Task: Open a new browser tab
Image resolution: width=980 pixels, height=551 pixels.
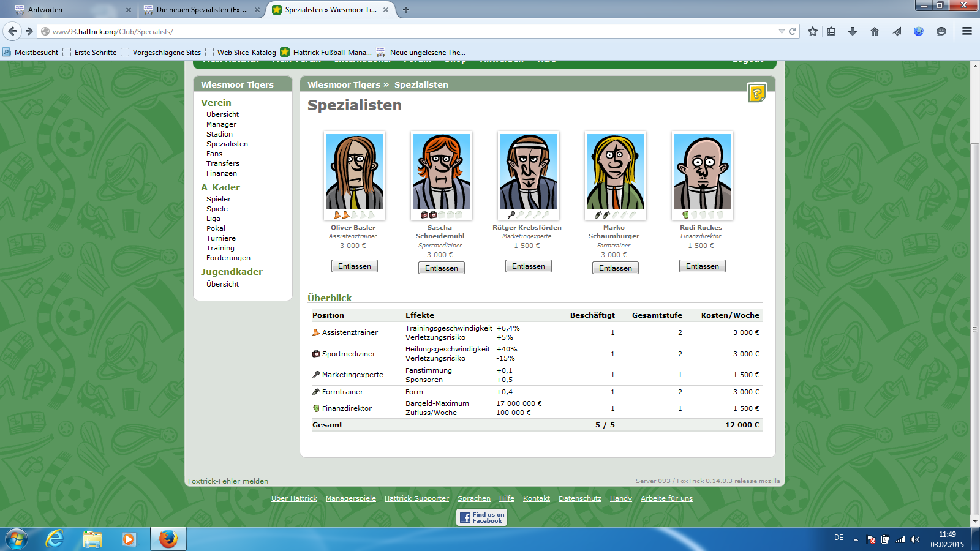Action: point(405,10)
